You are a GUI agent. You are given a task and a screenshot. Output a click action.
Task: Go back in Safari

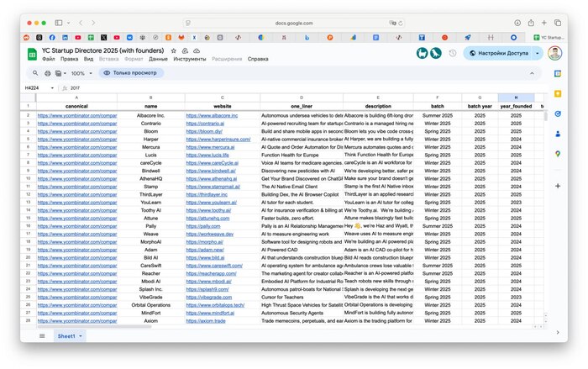[x=81, y=23]
